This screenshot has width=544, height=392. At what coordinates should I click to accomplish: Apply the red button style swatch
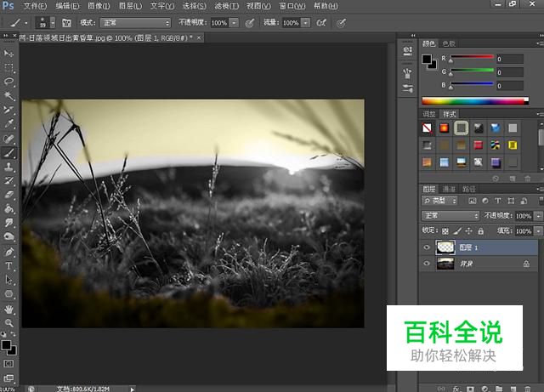(478, 145)
